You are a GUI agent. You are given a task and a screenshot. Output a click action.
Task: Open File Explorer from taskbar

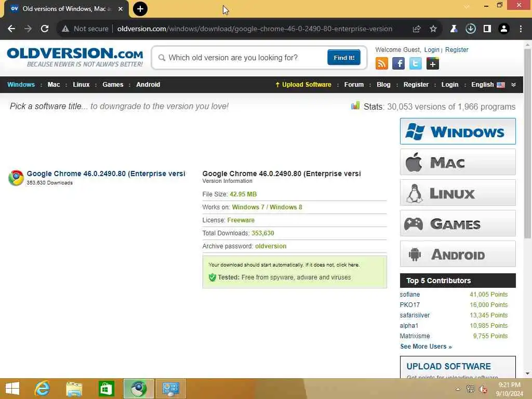point(74,389)
